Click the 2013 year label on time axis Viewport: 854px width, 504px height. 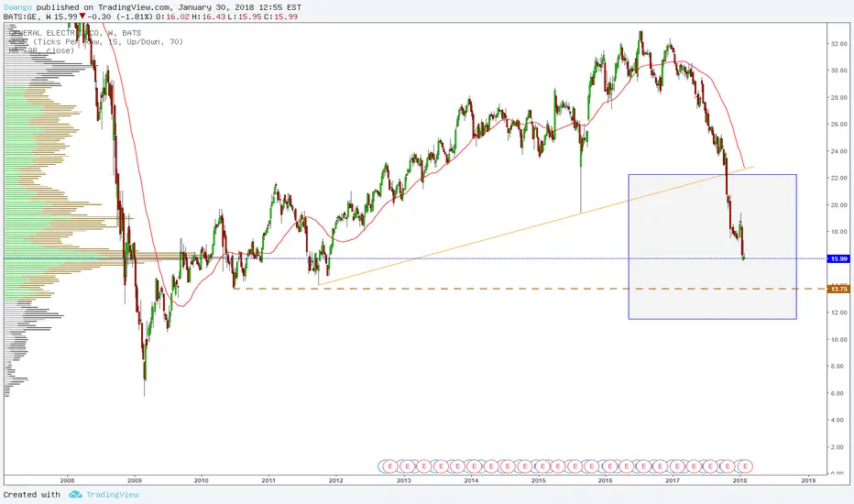[x=403, y=480]
